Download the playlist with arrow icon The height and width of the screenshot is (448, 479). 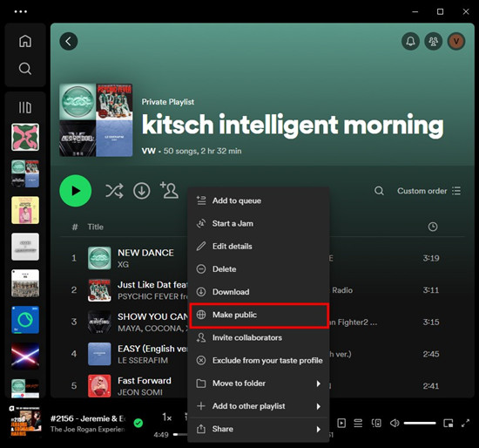click(x=141, y=191)
